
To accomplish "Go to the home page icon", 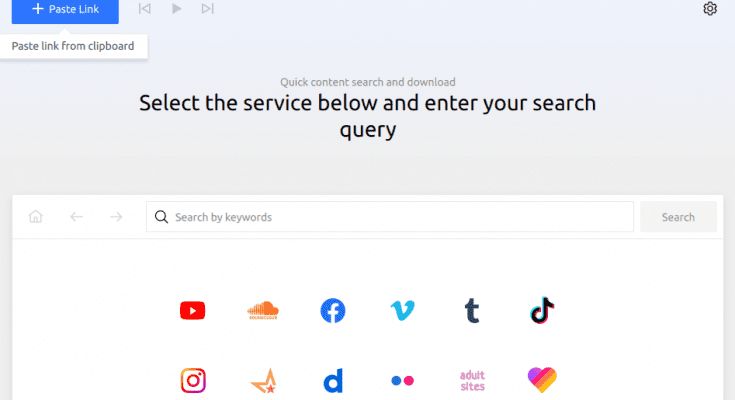I will click(37, 217).
